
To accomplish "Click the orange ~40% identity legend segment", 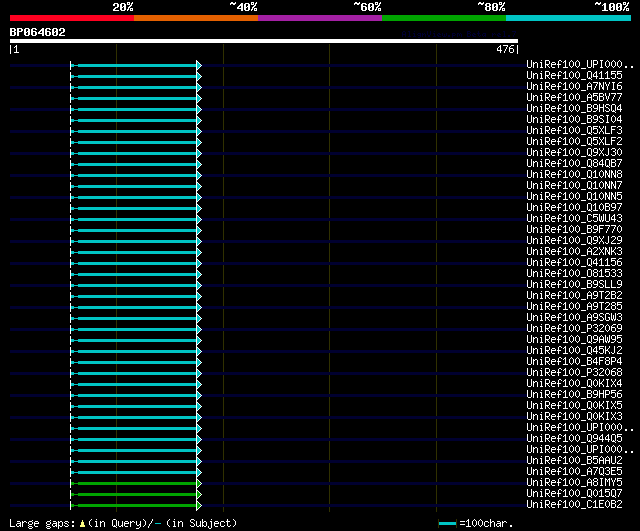I will coord(196,18).
